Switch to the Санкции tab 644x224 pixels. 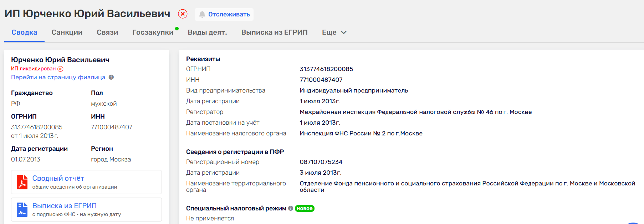click(x=67, y=32)
